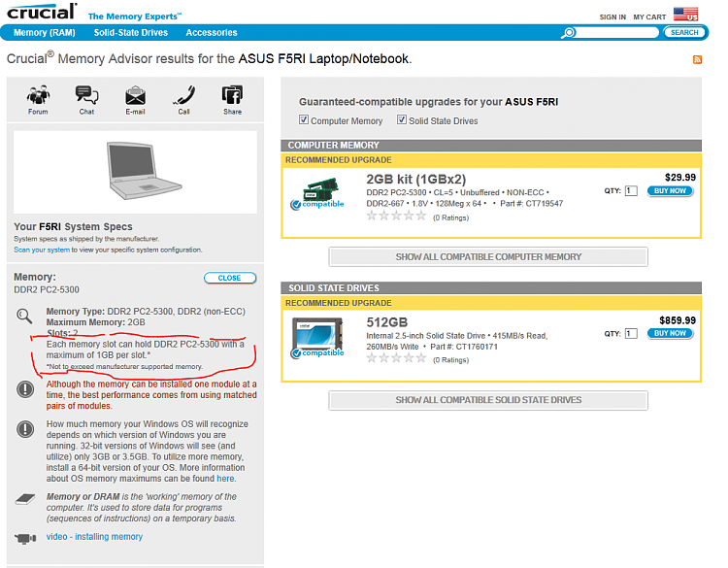Open the Memory (RAM) menu
The image size is (728, 568).
pos(44,32)
